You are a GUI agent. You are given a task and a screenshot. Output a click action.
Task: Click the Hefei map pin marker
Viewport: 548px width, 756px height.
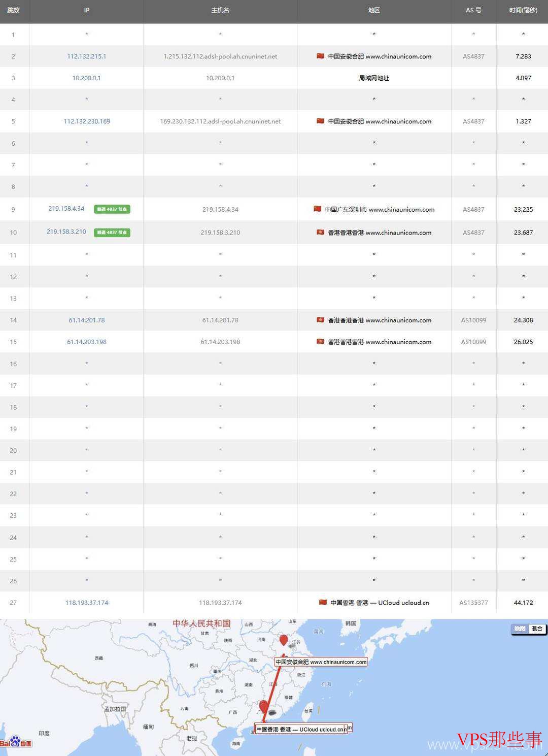tap(284, 640)
